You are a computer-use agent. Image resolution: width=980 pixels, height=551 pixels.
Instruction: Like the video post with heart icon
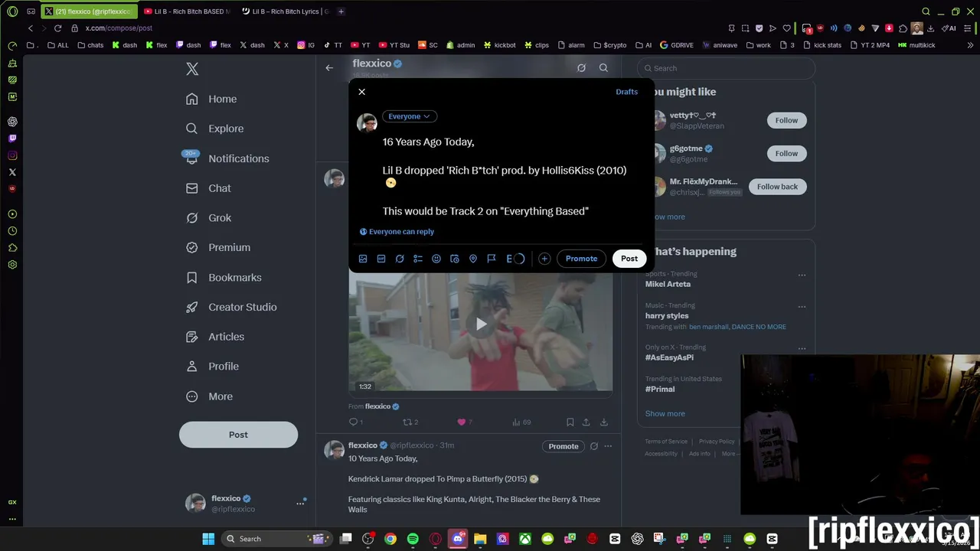[x=462, y=422]
